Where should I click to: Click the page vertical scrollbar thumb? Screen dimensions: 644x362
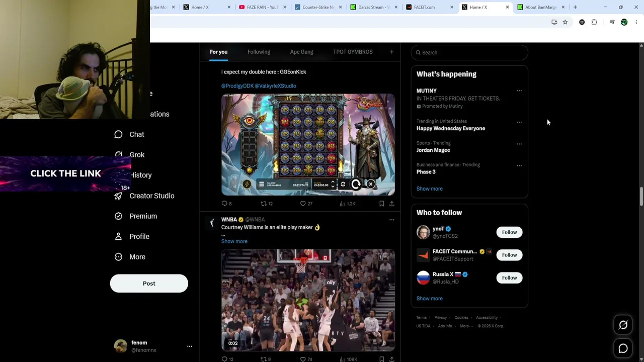tap(641, 197)
